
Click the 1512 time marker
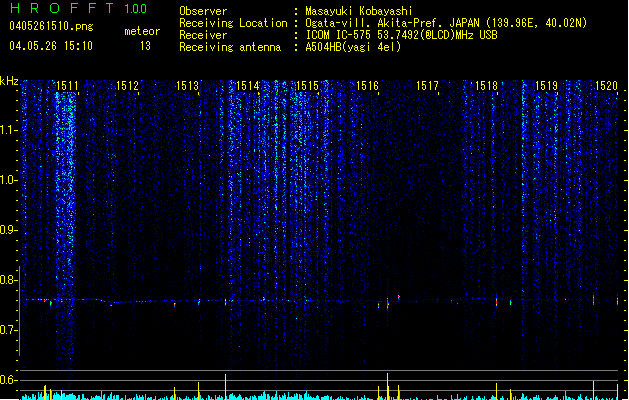point(127,85)
